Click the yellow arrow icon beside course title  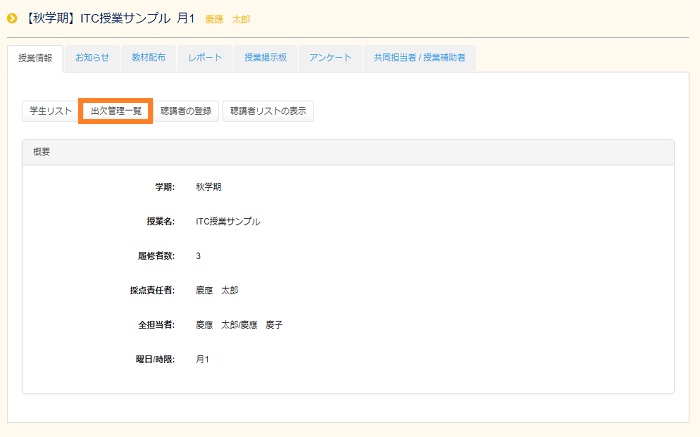point(12,19)
